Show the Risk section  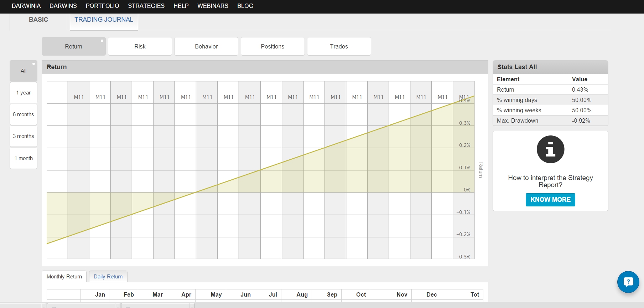point(140,46)
